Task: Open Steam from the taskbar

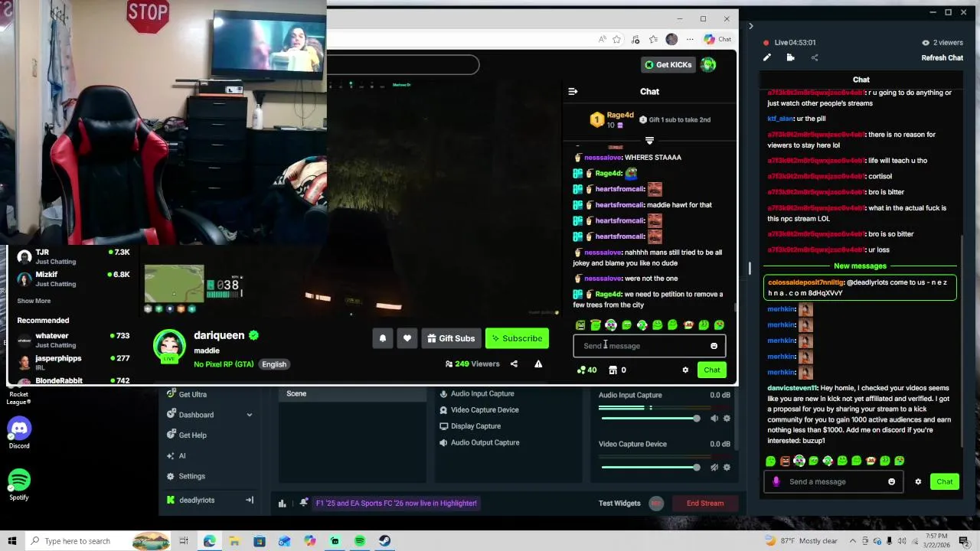Action: (384, 541)
